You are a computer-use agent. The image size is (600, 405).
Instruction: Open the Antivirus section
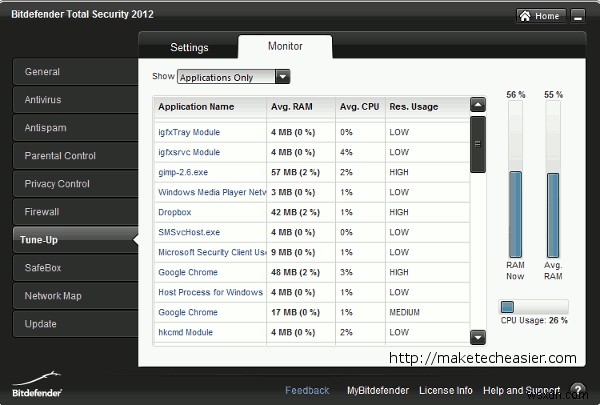tap(75, 100)
